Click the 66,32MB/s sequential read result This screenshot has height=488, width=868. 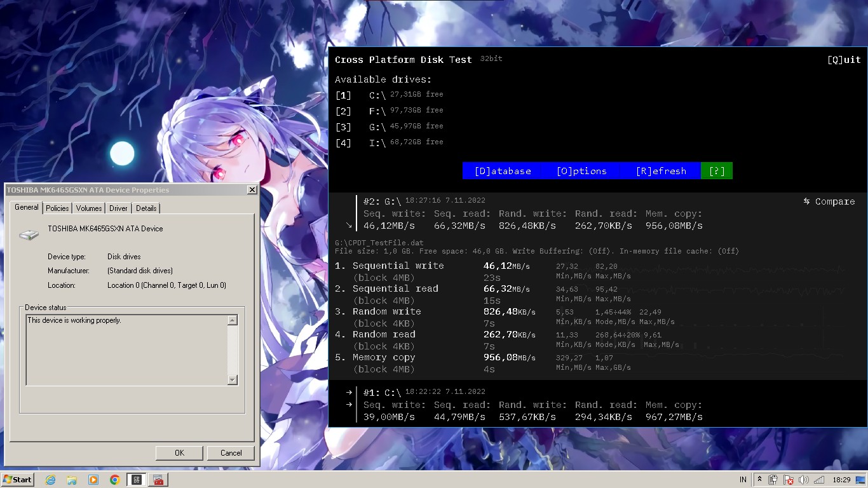pyautogui.click(x=507, y=288)
